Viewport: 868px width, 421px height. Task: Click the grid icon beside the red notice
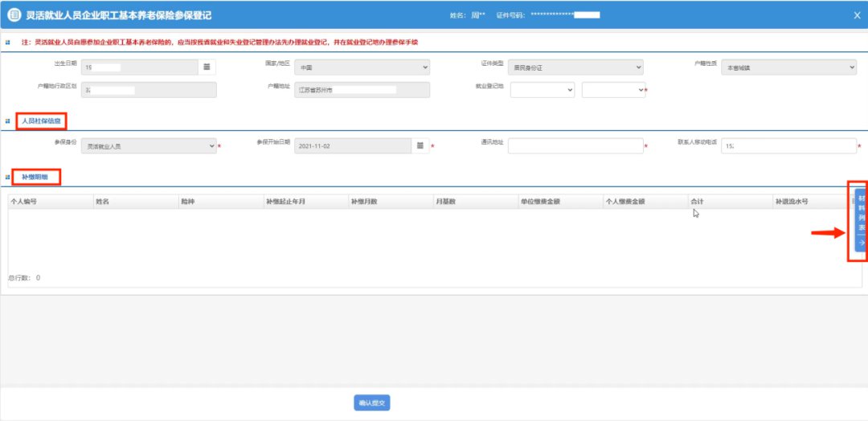(8, 42)
